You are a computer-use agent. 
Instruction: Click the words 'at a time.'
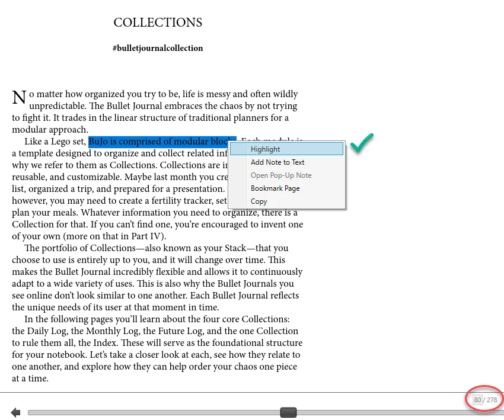(x=30, y=379)
